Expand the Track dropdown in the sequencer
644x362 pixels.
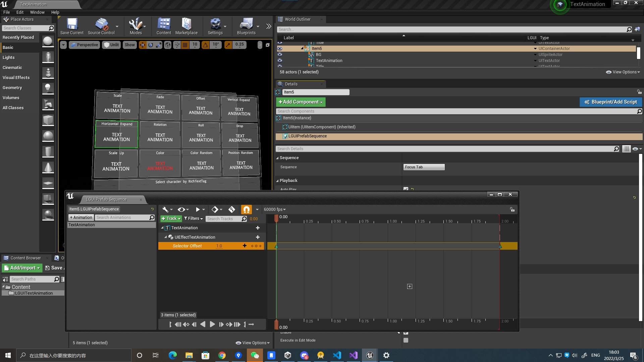171,218
